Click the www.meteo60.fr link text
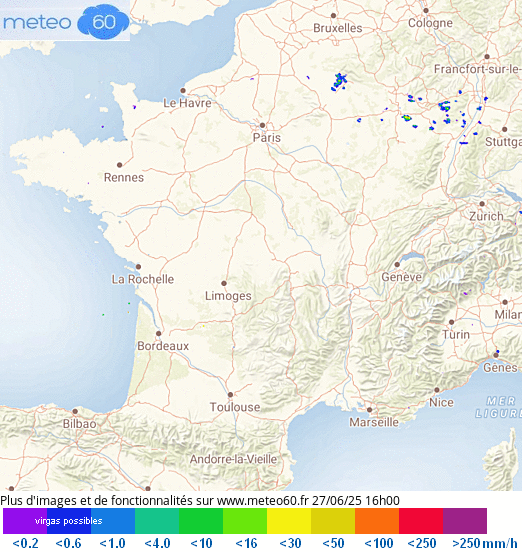Screen dimensions: 522x552 coord(263,500)
